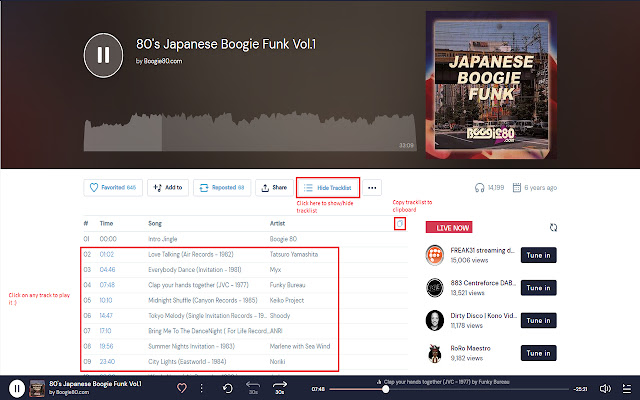Open the more options ellipsis button

pyautogui.click(x=372, y=188)
